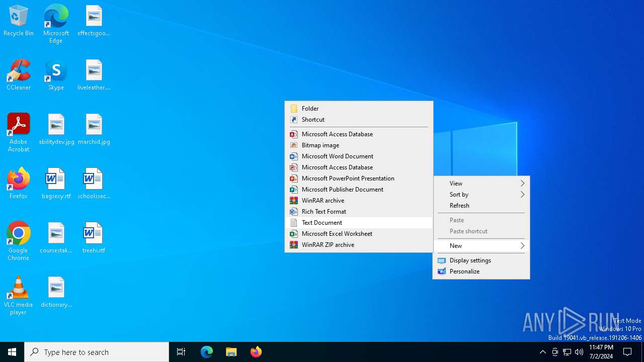Open Microsoft Edge from the taskbar

click(x=207, y=352)
